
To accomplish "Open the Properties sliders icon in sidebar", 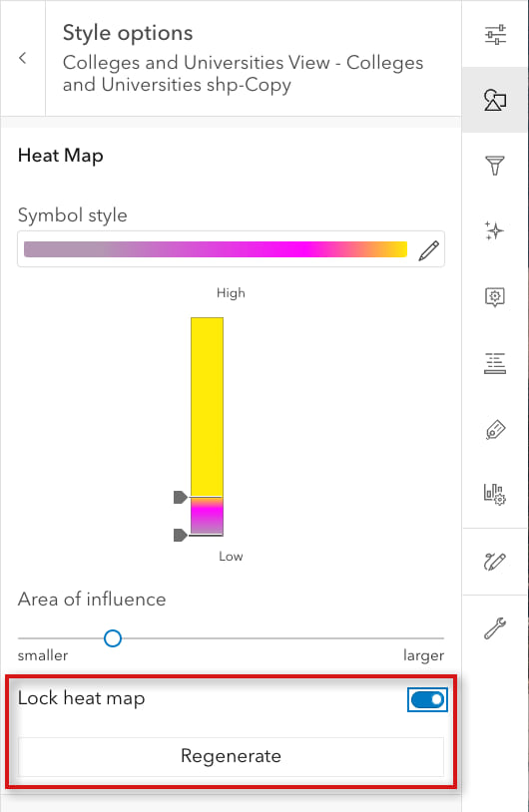I will tap(495, 34).
